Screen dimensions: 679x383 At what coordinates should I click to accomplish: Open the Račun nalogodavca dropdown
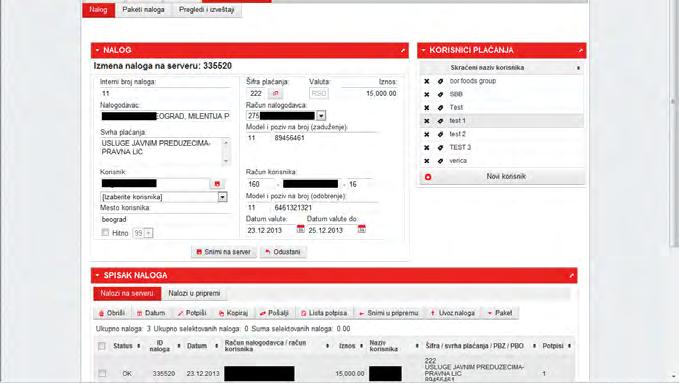(321, 116)
